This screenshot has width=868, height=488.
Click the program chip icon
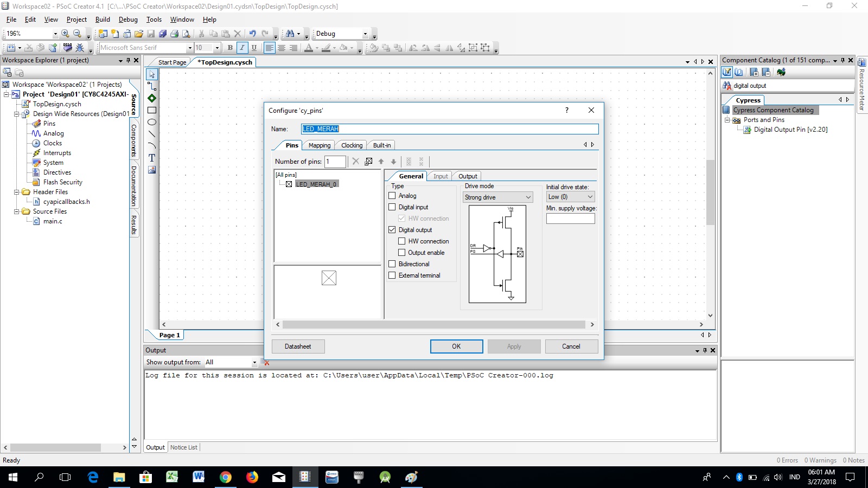pyautogui.click(x=67, y=48)
